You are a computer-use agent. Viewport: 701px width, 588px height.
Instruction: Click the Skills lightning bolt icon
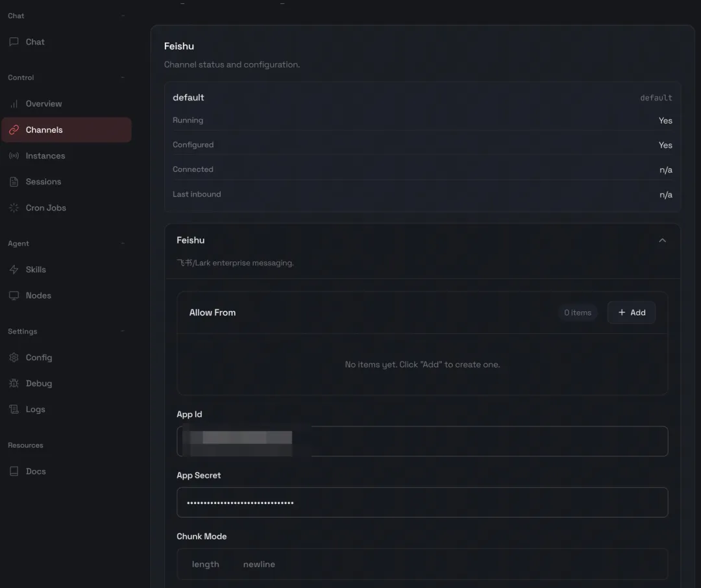click(14, 269)
